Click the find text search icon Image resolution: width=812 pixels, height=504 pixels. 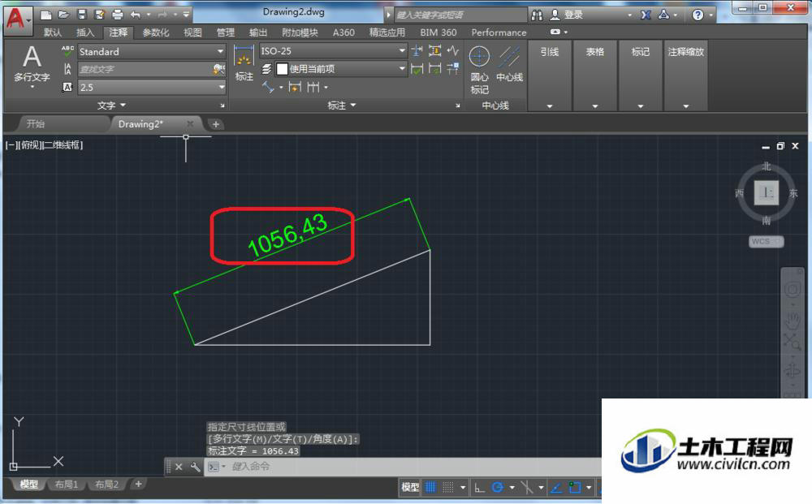tap(219, 69)
